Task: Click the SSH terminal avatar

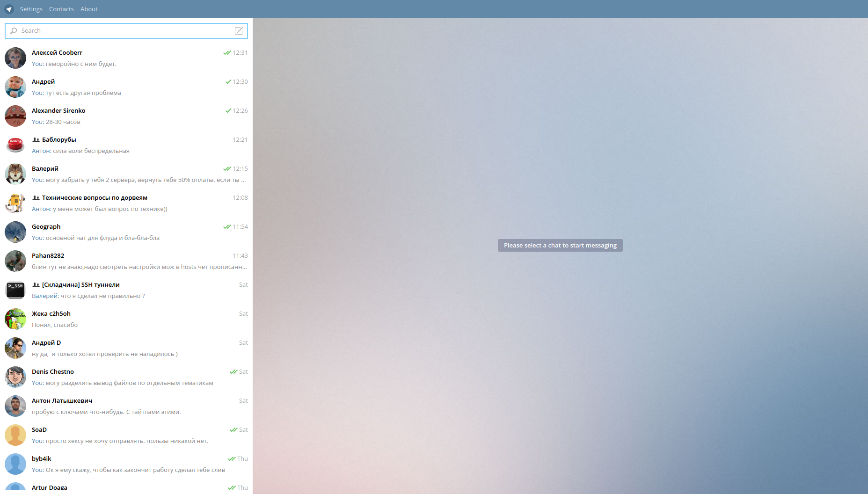Action: [15, 290]
